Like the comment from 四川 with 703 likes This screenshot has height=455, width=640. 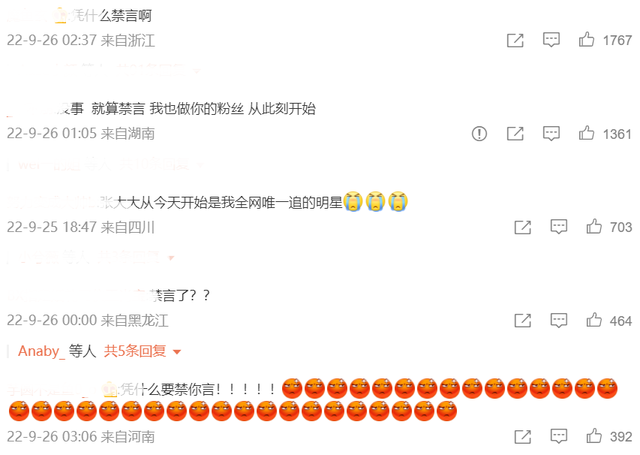point(594,226)
